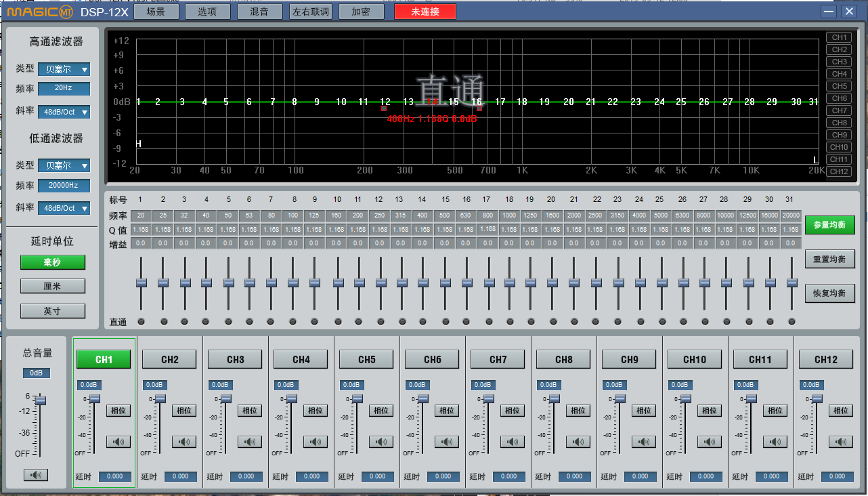Click EQ band 14 gain slider

point(423,283)
